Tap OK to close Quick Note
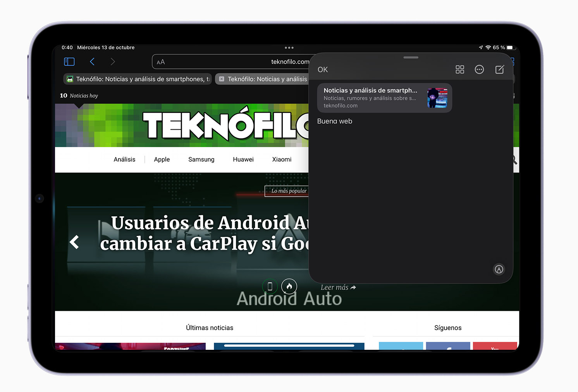Screen dimensions: 578x392 (x=323, y=70)
